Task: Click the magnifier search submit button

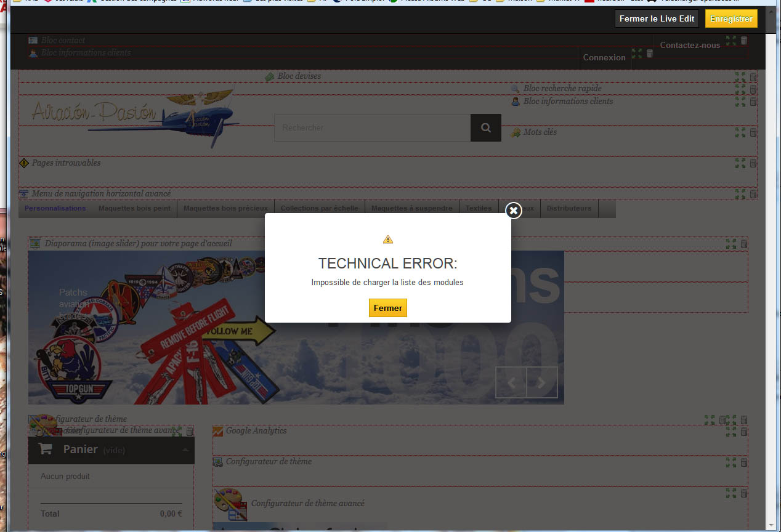Action: (486, 127)
